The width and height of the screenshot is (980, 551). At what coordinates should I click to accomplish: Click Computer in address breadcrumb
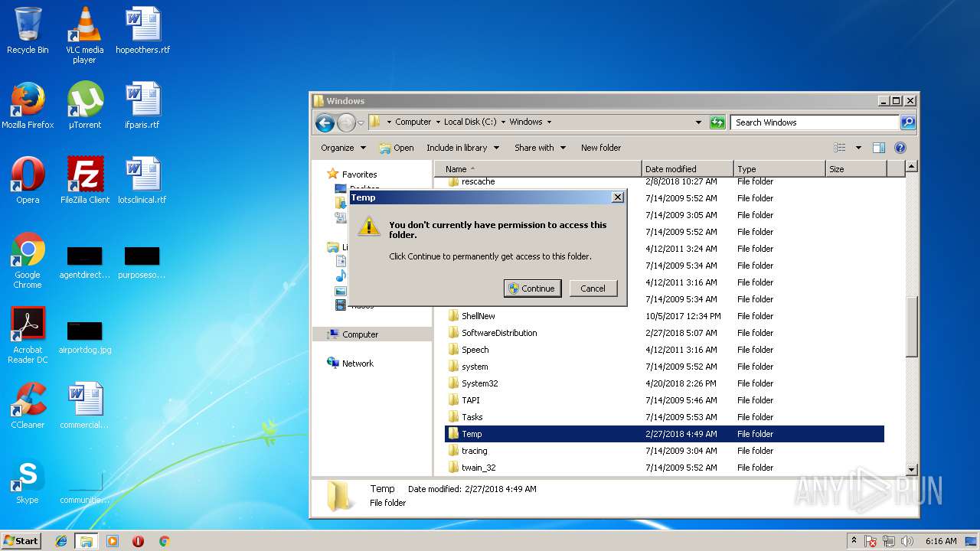(413, 122)
